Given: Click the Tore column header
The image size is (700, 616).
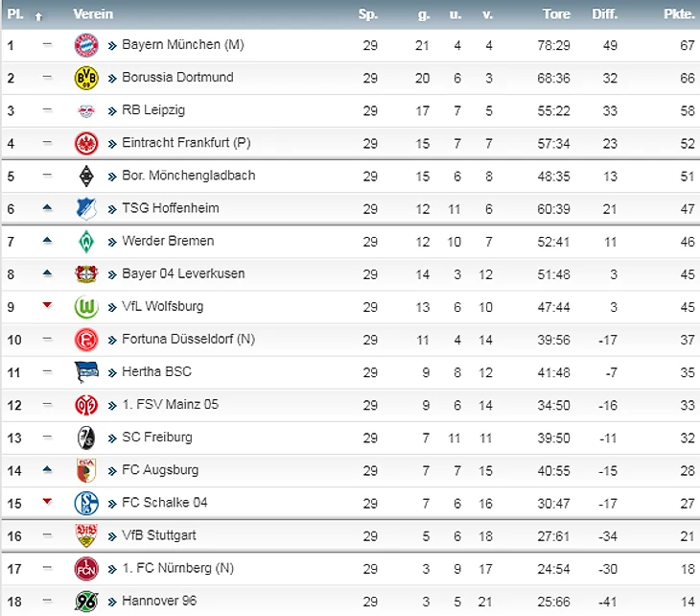Looking at the screenshot, I should click(556, 14).
